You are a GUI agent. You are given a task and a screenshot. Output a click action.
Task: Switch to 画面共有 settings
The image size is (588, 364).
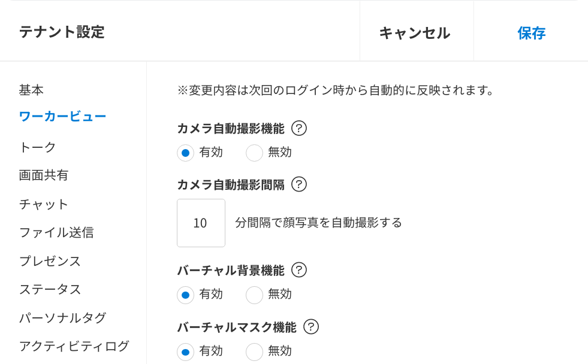point(44,175)
